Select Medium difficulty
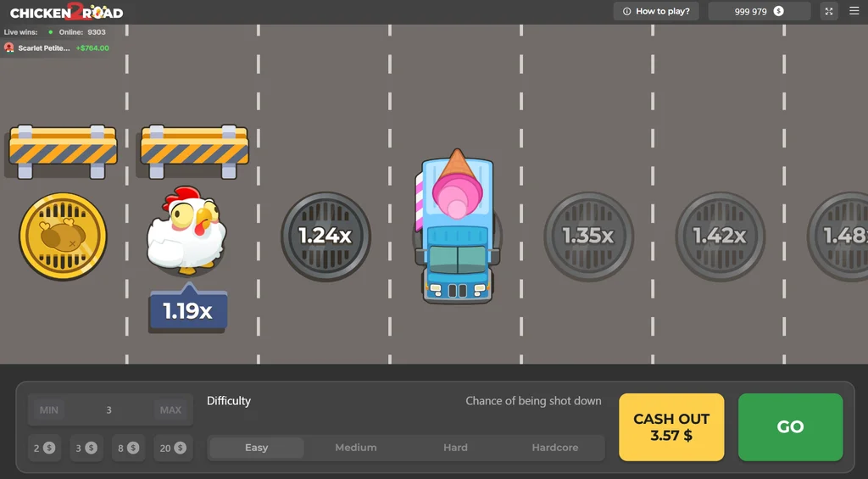Image resolution: width=868 pixels, height=479 pixels. (x=356, y=448)
